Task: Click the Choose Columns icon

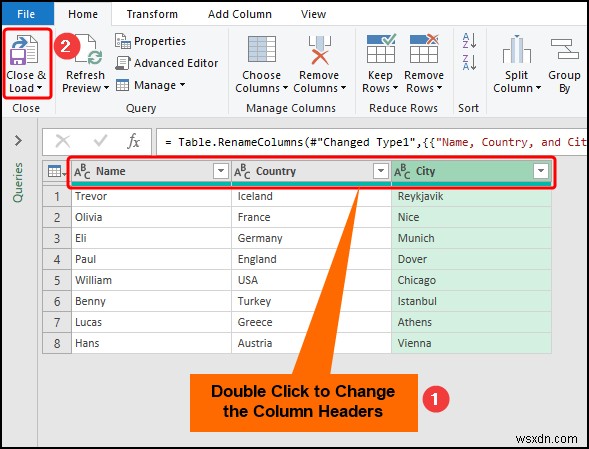Action: [x=262, y=49]
